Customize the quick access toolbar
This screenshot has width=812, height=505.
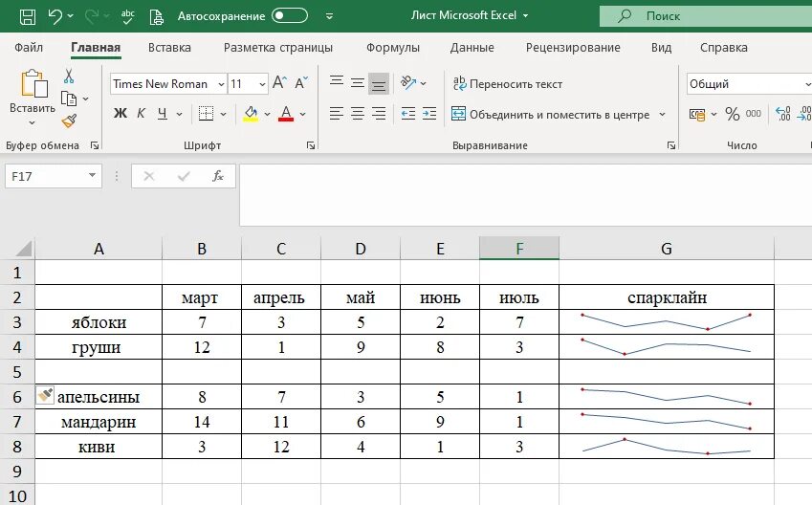(x=329, y=16)
